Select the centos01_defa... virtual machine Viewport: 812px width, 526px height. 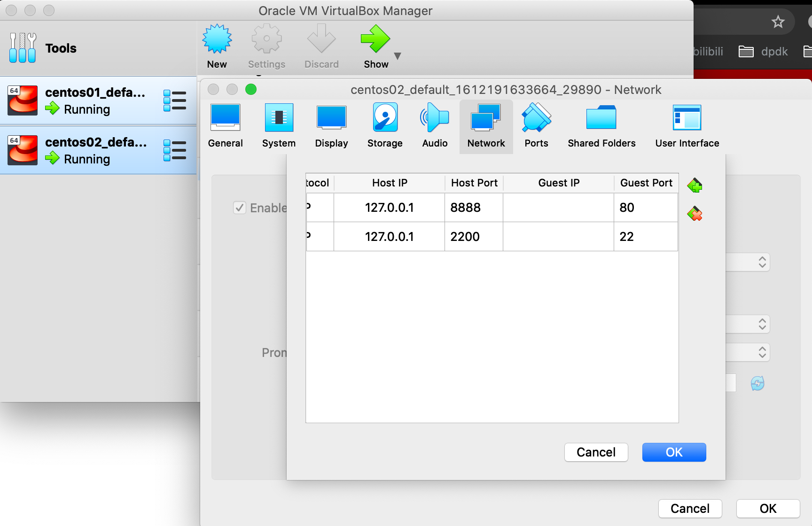tap(98, 101)
